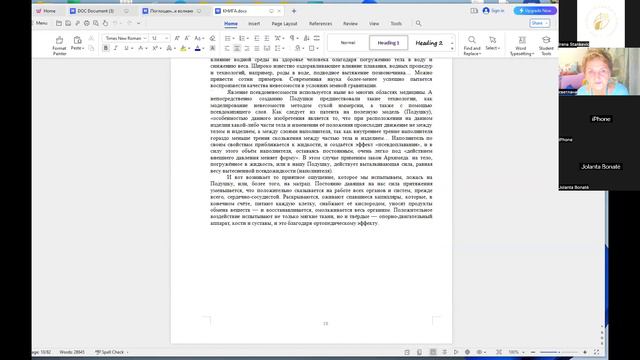Screen dimensions: 640x360
Task: Open Find and Replace
Action: pos(472,45)
